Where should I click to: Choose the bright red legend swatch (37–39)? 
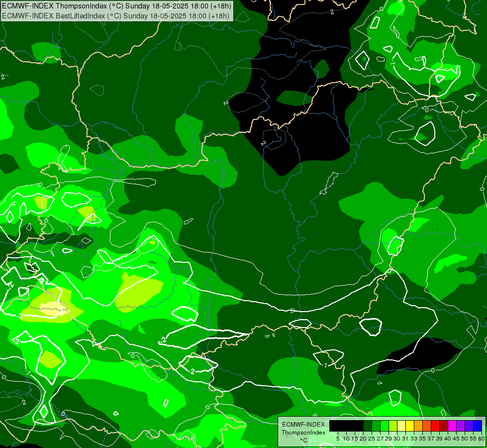(x=435, y=426)
